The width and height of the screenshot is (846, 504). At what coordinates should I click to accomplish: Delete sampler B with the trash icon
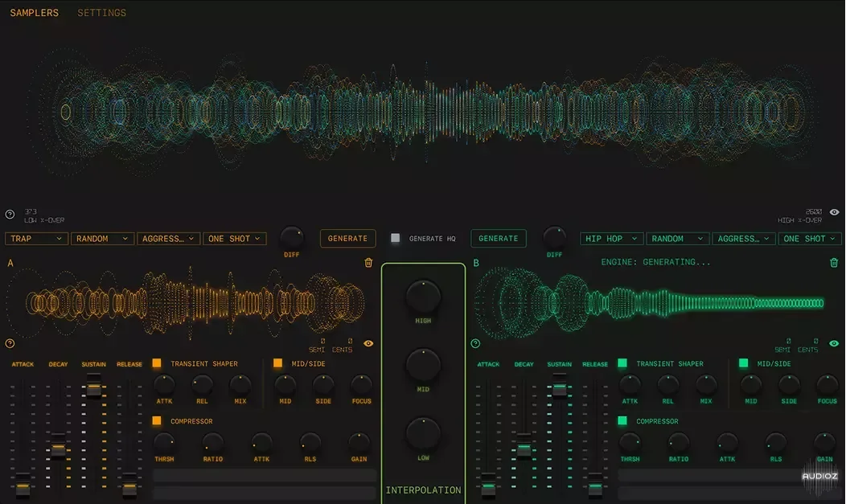pyautogui.click(x=834, y=263)
